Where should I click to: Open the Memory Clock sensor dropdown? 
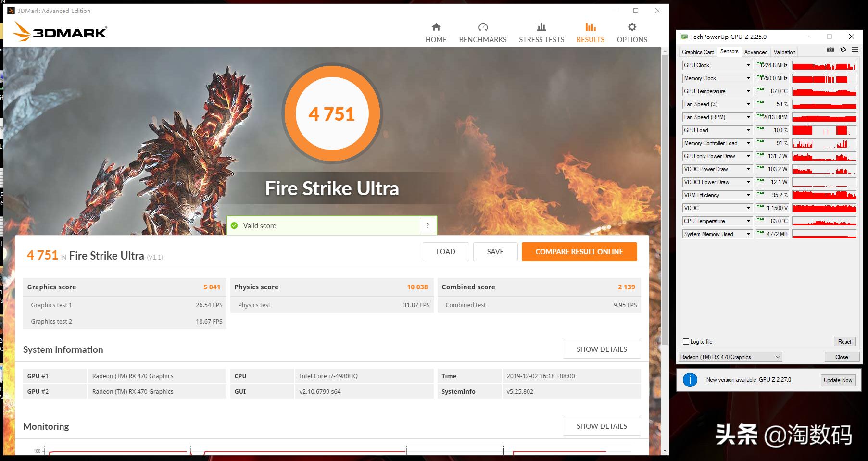click(748, 78)
